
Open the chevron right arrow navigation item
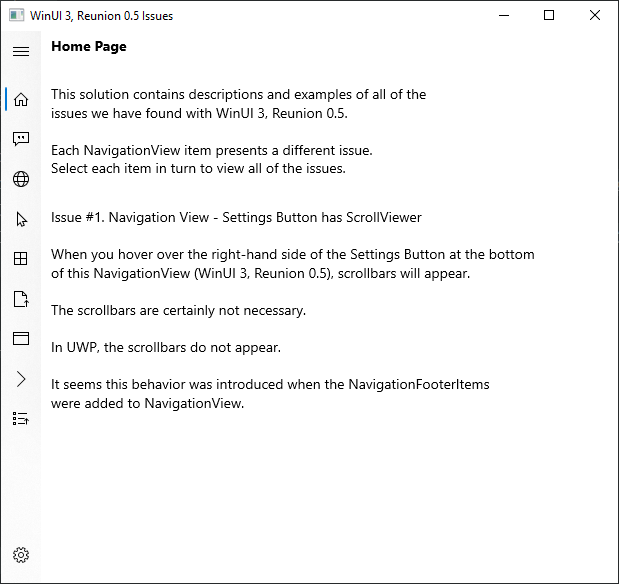21,379
